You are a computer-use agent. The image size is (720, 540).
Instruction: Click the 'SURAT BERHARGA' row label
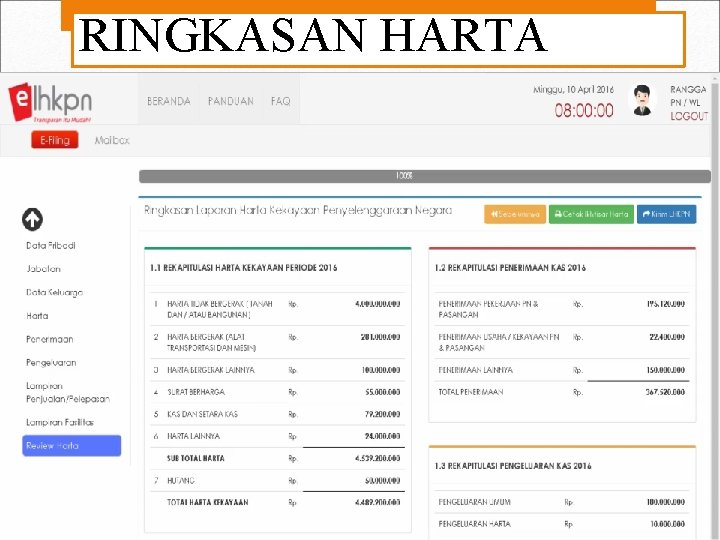pyautogui.click(x=196, y=392)
